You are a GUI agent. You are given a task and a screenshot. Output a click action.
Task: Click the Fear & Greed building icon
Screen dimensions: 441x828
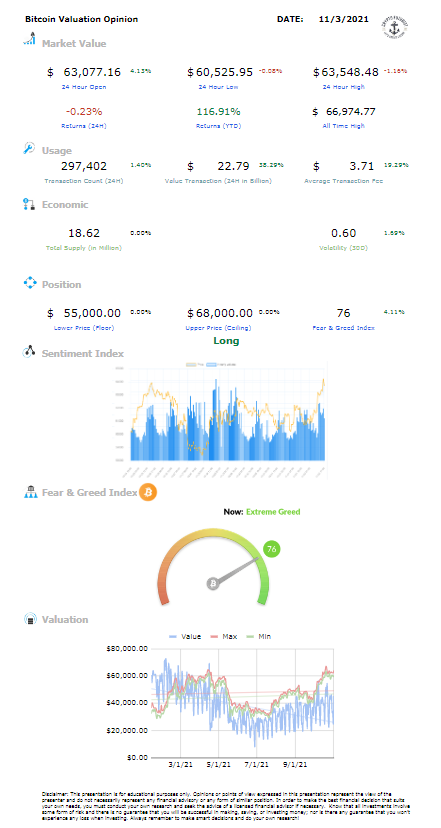30,493
